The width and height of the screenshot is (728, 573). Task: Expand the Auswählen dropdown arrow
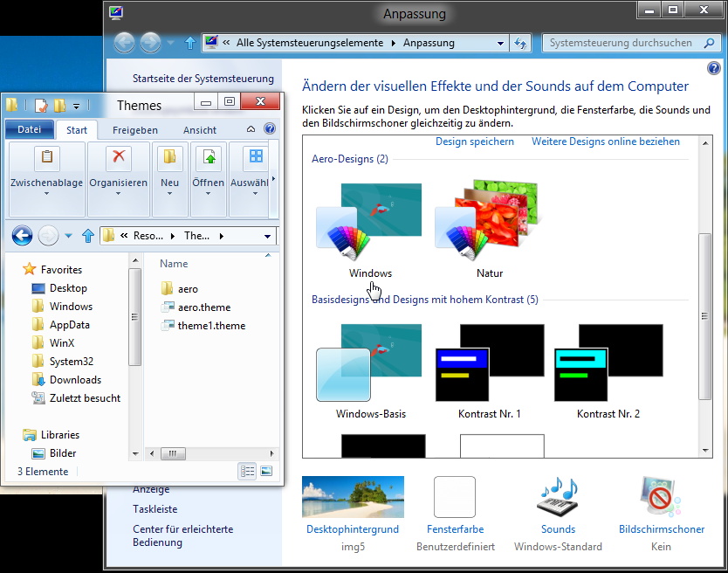tap(255, 194)
